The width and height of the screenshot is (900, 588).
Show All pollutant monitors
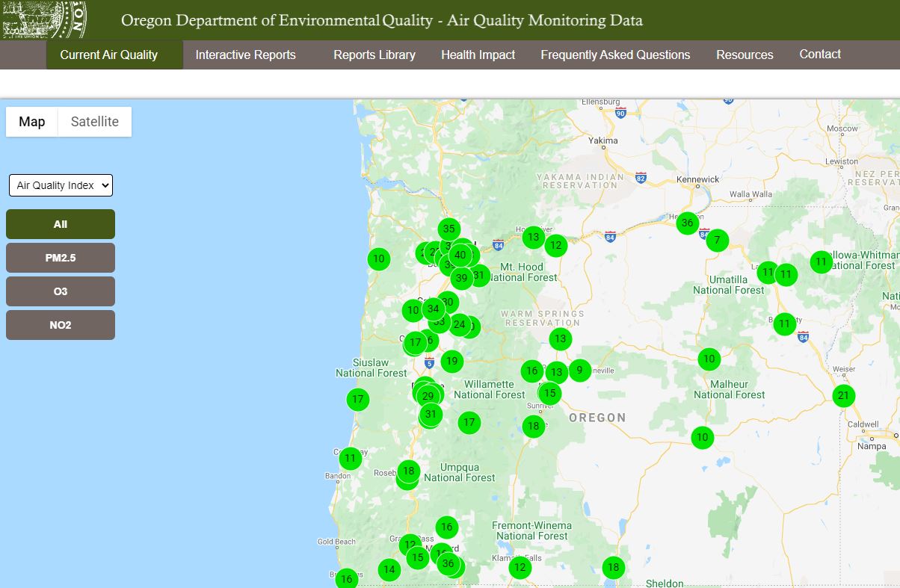(61, 224)
